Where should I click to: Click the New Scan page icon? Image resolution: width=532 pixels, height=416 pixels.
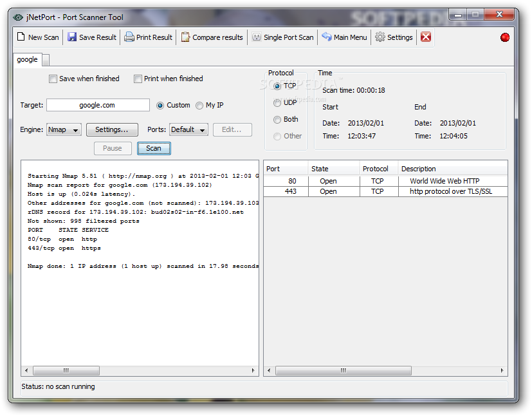[x=21, y=37]
